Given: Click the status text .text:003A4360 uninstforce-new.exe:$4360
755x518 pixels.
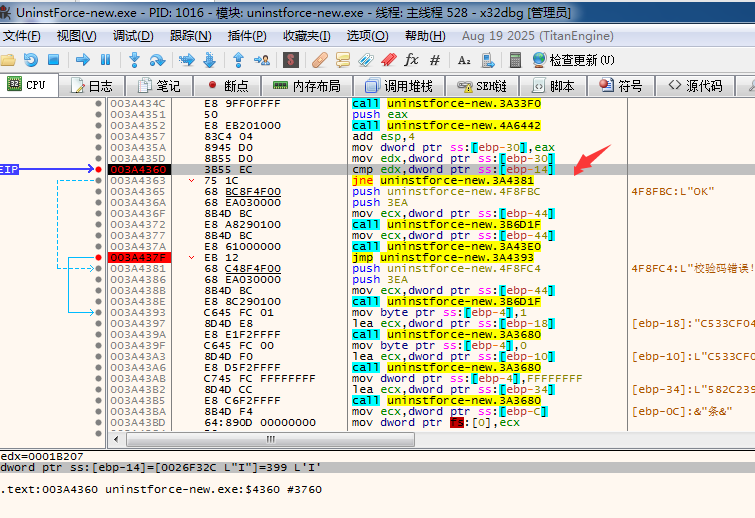Looking at the screenshot, I should (x=161, y=490).
